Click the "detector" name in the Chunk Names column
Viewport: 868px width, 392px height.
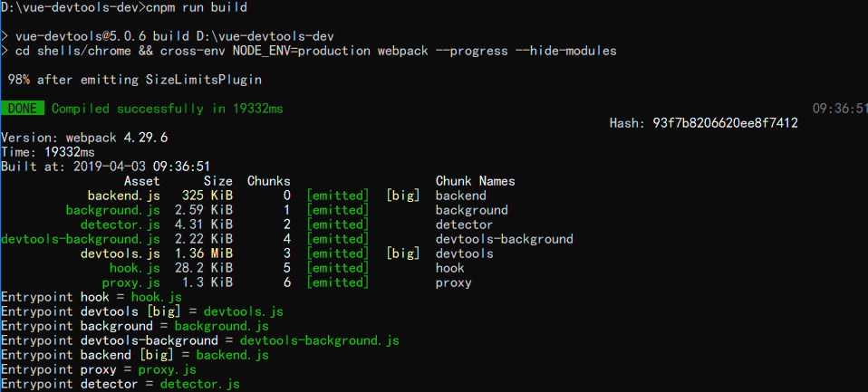(464, 225)
